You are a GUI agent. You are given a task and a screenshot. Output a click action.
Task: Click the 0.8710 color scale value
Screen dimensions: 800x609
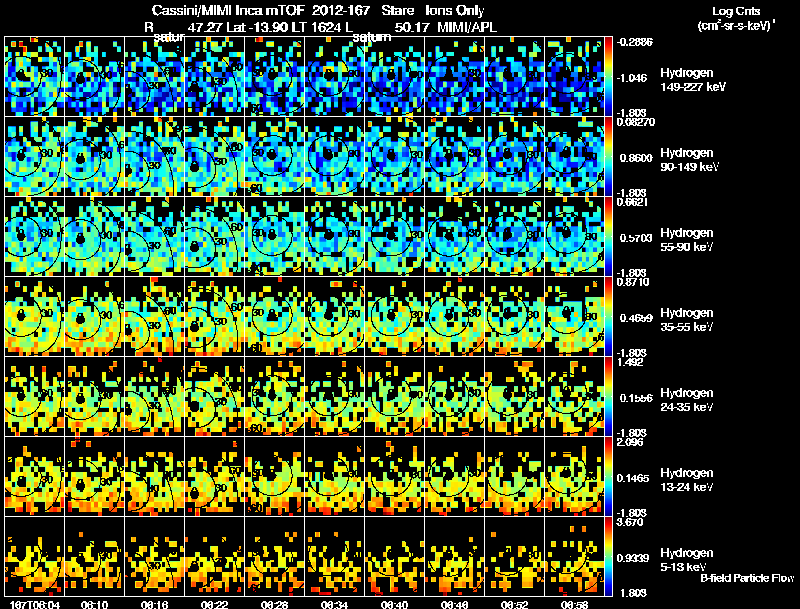click(x=633, y=283)
